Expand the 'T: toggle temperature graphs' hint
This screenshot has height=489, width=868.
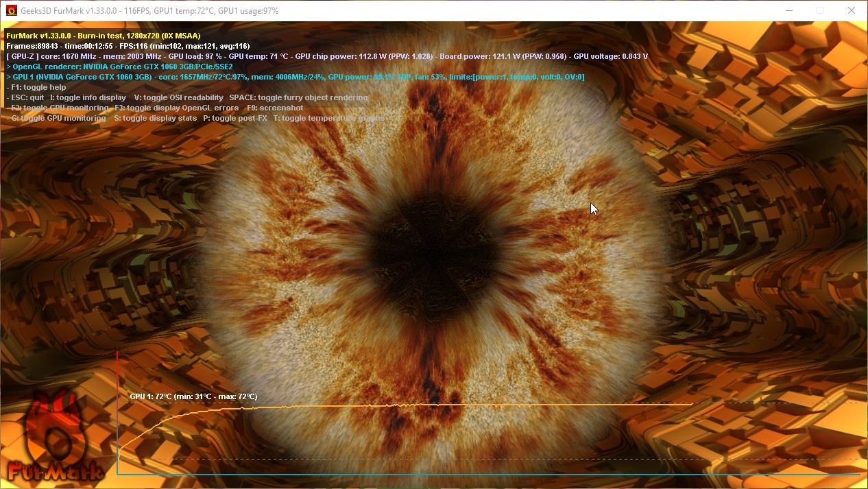pyautogui.click(x=329, y=118)
